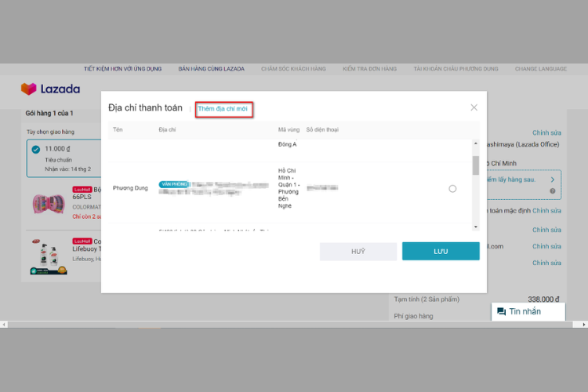This screenshot has height=392, width=588.
Task: Open BÁN HÀNG CÙNG LAZADA menu
Action: point(211,69)
